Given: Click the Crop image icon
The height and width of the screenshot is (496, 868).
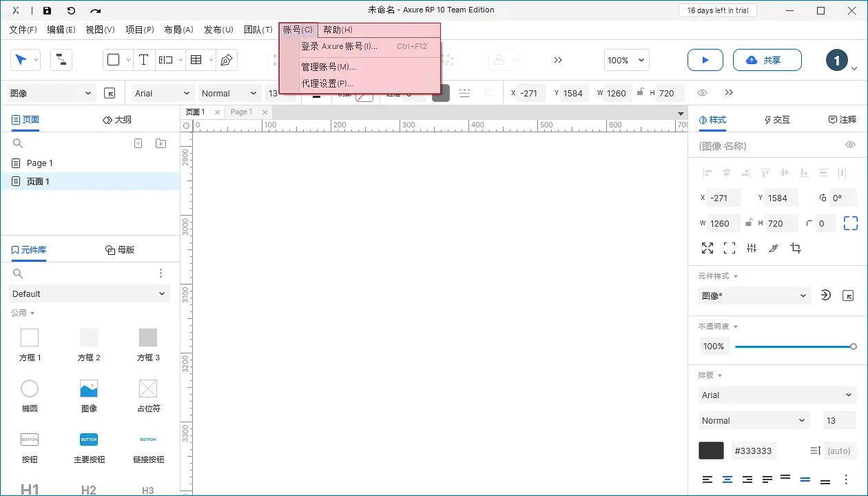Looking at the screenshot, I should click(x=796, y=248).
